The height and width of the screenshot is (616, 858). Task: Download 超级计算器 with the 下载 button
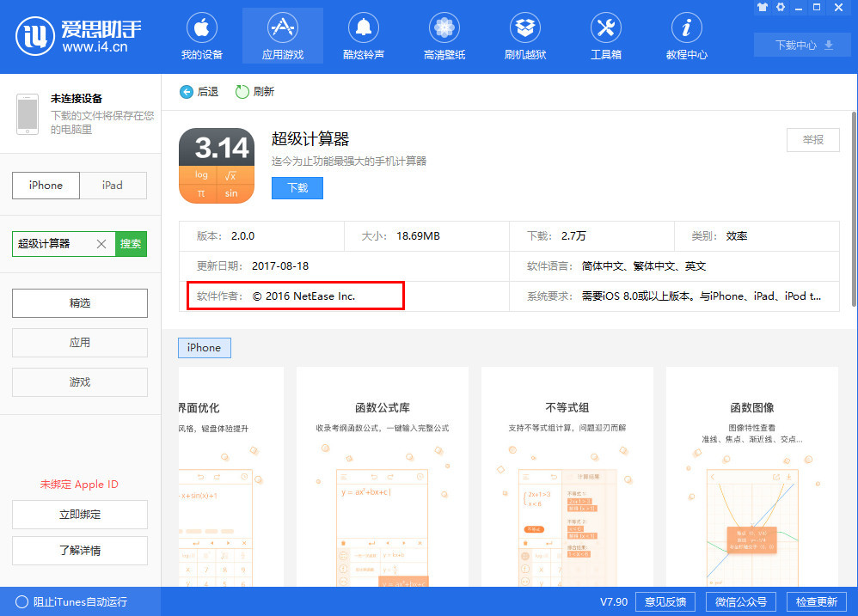[x=297, y=187]
